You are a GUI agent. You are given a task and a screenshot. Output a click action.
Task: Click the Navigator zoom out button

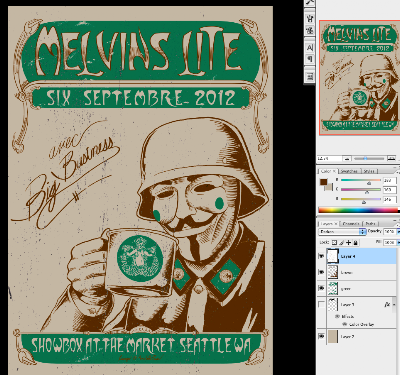click(347, 159)
